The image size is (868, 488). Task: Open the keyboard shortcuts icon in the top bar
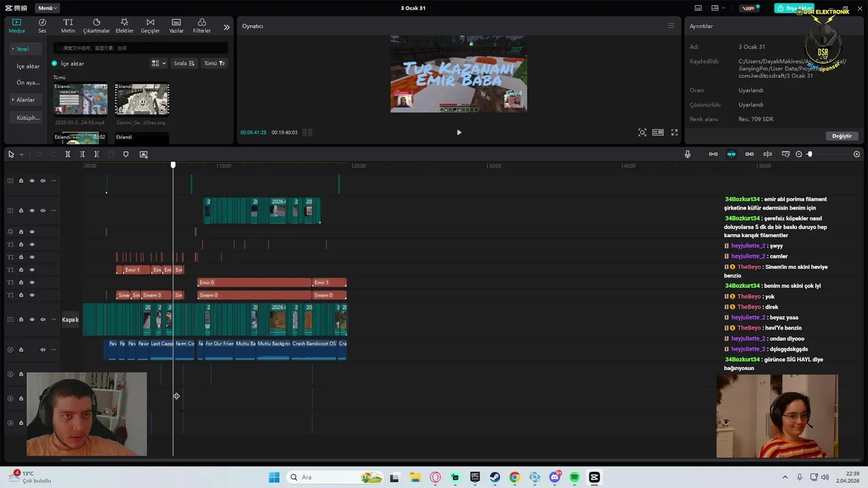[x=699, y=8]
